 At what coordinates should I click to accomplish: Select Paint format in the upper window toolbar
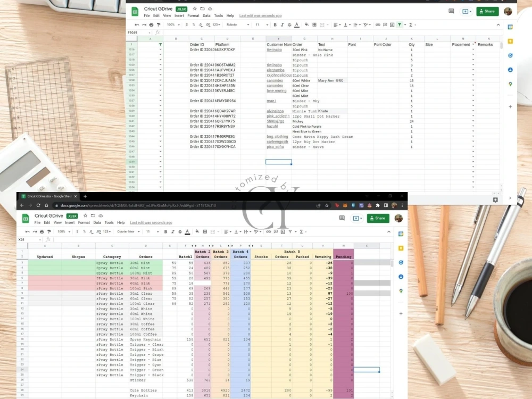coord(159,25)
